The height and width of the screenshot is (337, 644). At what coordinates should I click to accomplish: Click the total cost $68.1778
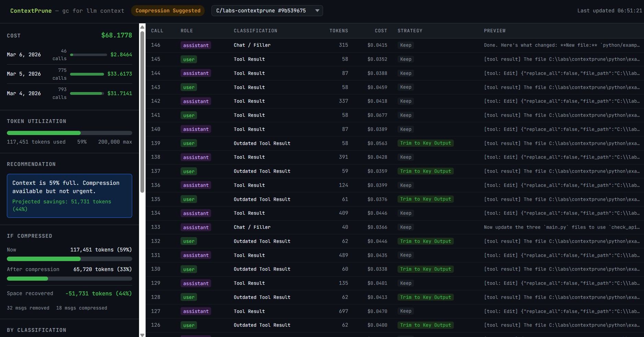click(117, 35)
